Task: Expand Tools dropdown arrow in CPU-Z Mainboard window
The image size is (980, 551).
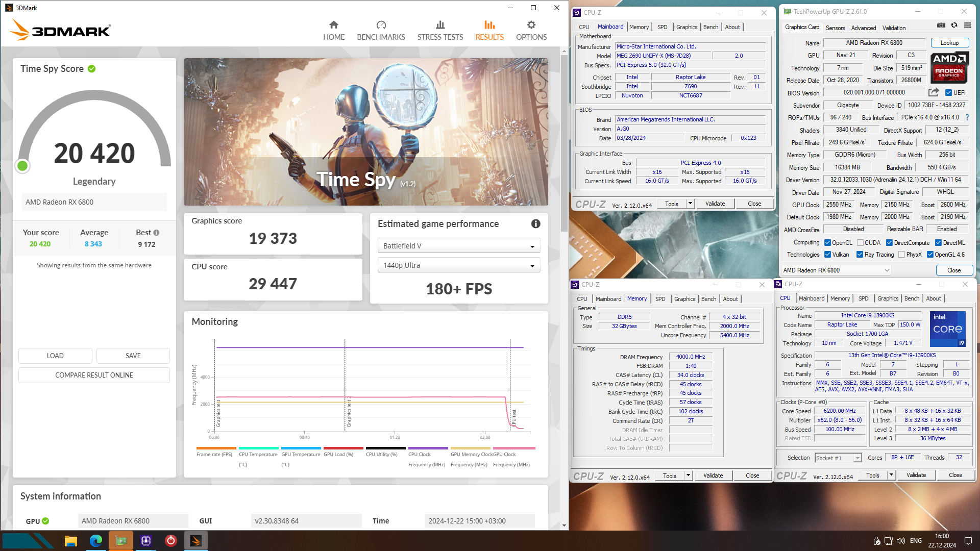Action: [690, 204]
